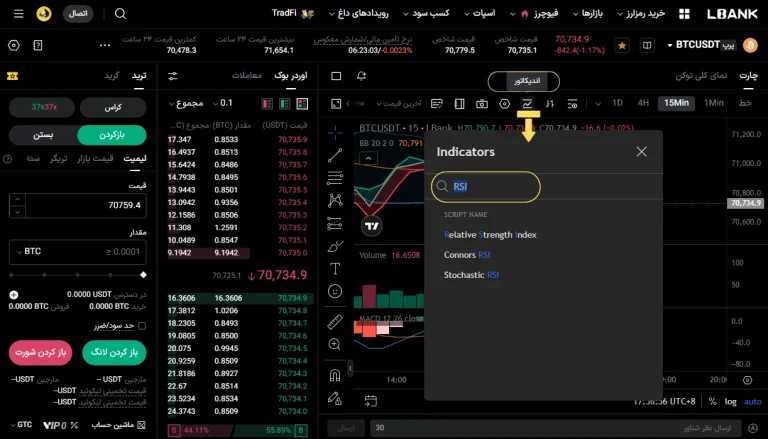Screen dimensions: 768x439
Task: Switch to the order book tab
Action: pyautogui.click(x=291, y=75)
